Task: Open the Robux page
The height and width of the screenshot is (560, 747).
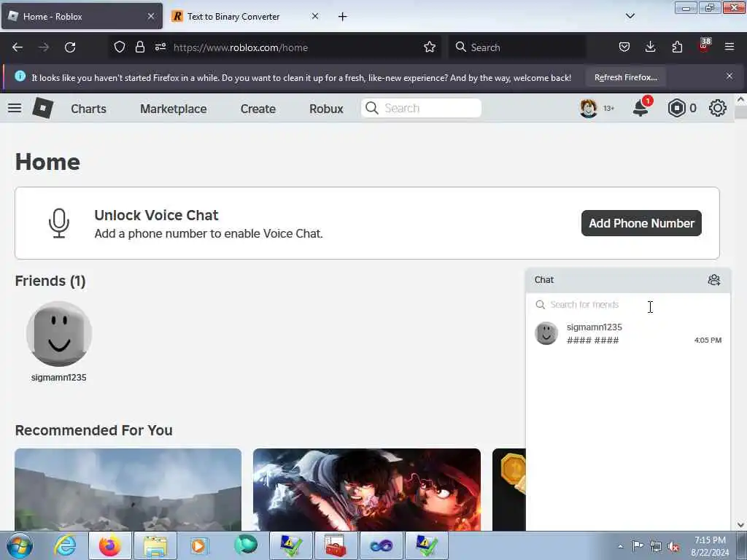Action: coord(326,109)
